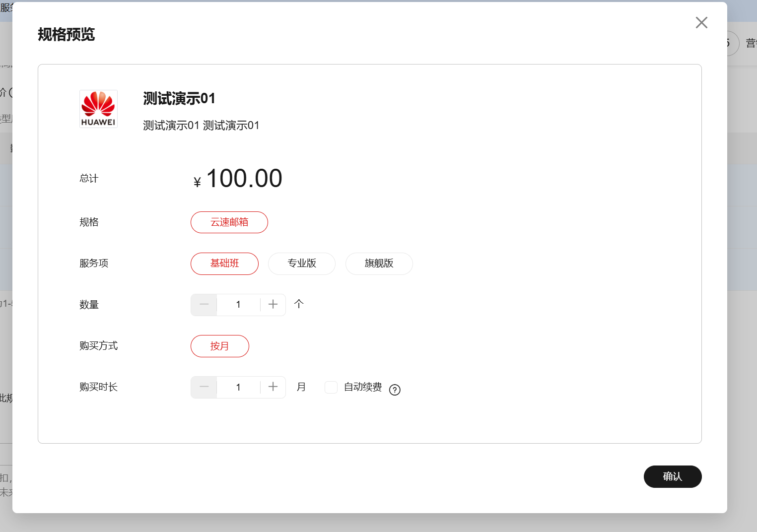Increase 数量 with the plus icon
Screen dimensions: 757x532
pos(273,305)
